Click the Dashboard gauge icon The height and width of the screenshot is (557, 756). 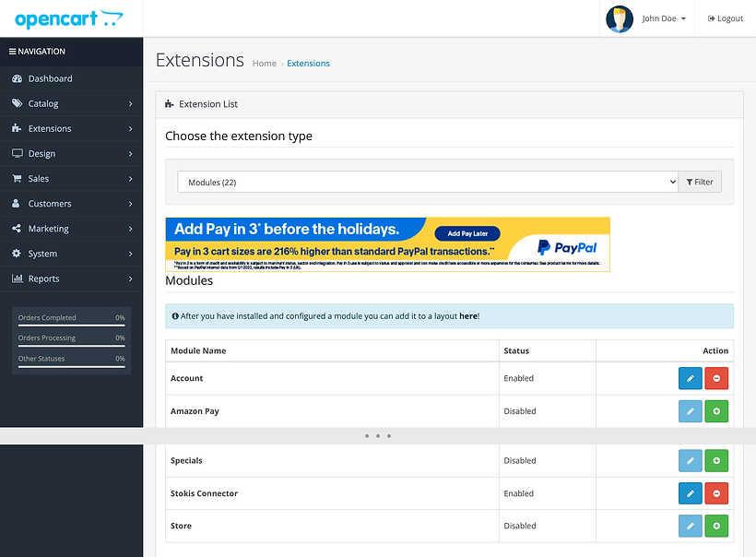[17, 78]
